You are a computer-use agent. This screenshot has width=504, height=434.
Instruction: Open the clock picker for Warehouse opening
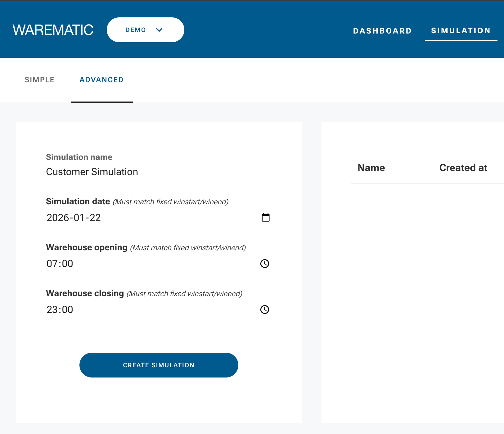coord(264,264)
